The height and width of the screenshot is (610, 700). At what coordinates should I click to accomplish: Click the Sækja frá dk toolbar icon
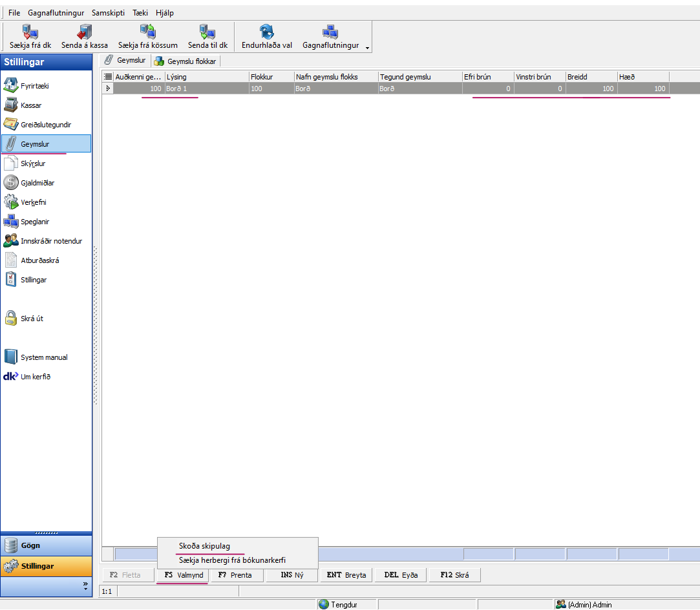30,32
